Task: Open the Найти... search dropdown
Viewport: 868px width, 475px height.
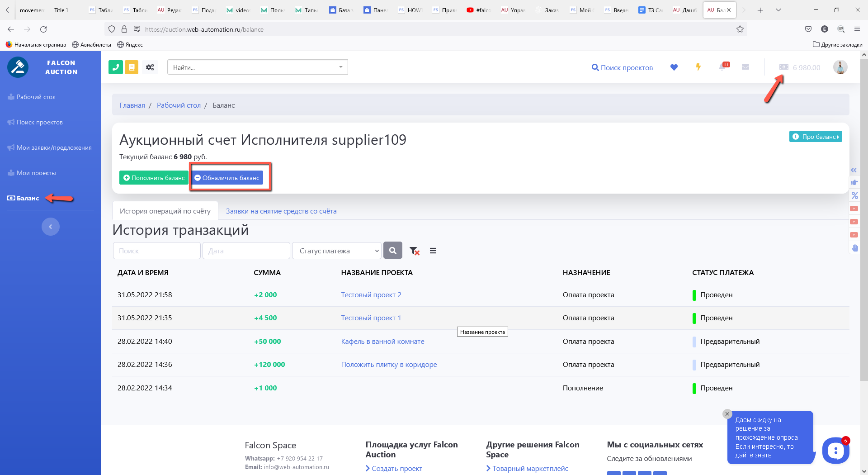Action: point(257,67)
